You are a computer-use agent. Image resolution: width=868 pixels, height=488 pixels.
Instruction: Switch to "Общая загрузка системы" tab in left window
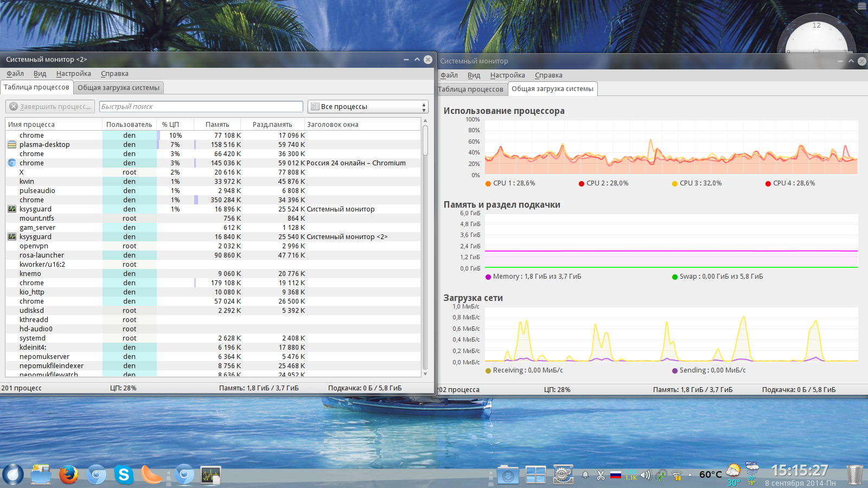point(118,88)
